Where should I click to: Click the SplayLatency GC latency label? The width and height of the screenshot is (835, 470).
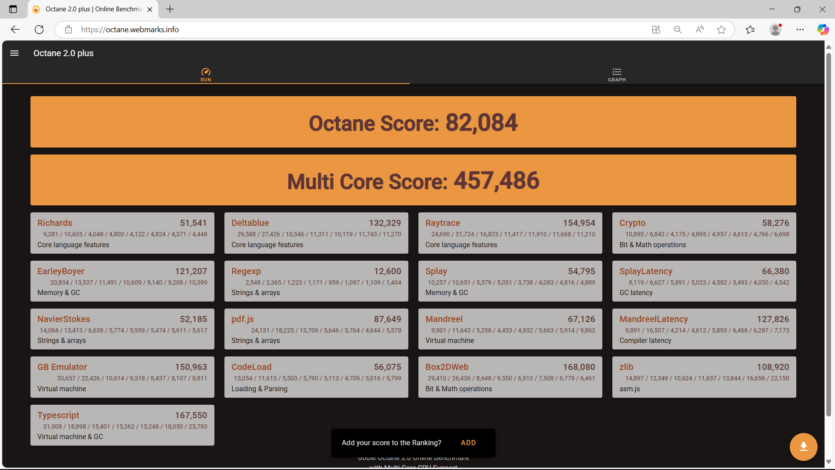click(x=636, y=293)
